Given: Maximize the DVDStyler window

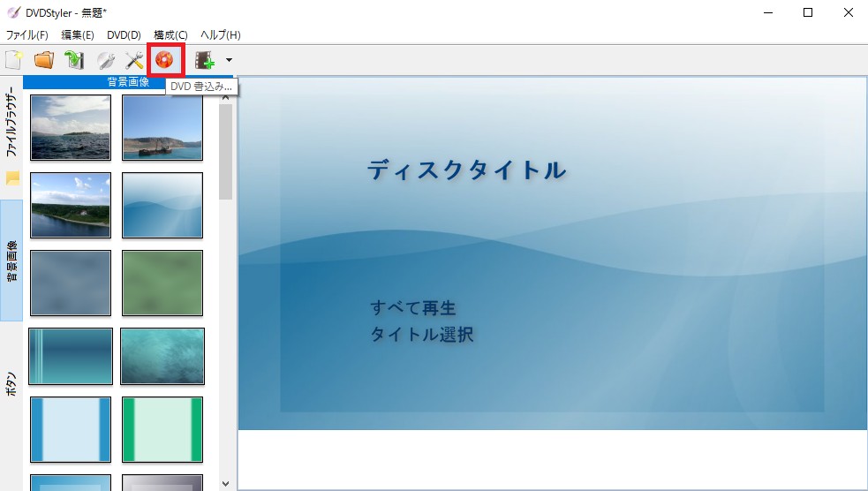Looking at the screenshot, I should click(x=808, y=12).
